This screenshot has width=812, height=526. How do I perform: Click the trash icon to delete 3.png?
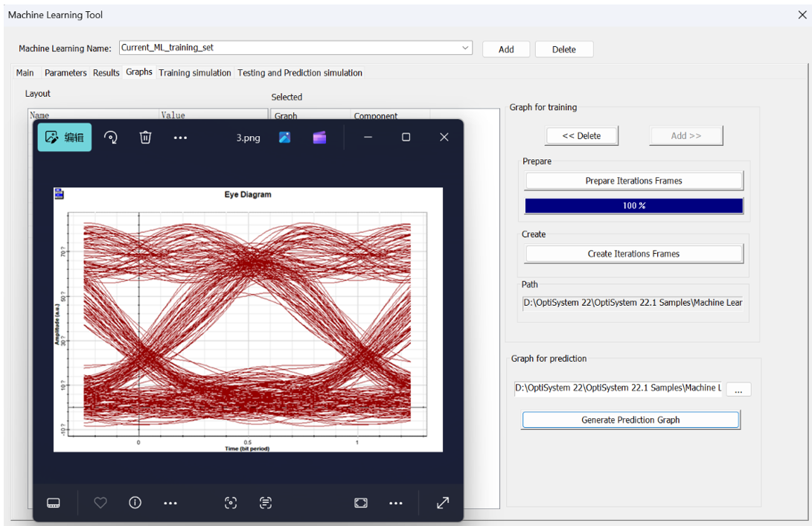[x=146, y=138]
